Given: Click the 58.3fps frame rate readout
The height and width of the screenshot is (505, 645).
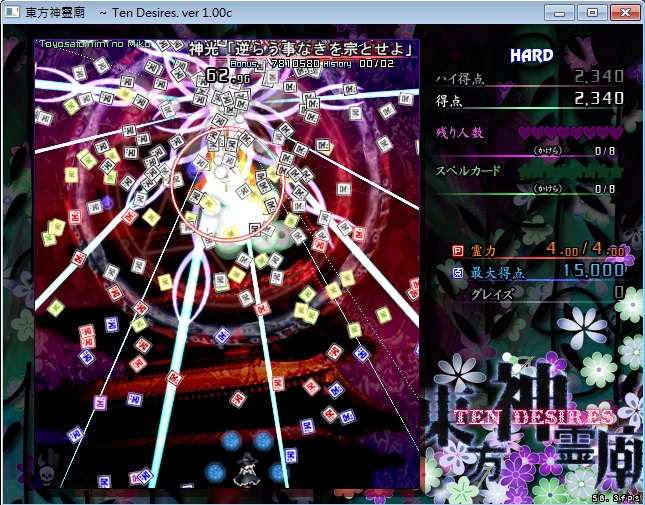Looking at the screenshot, I should pyautogui.click(x=617, y=499).
